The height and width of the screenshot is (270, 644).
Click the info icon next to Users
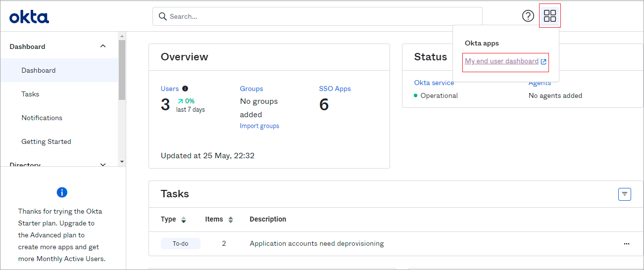tap(185, 89)
